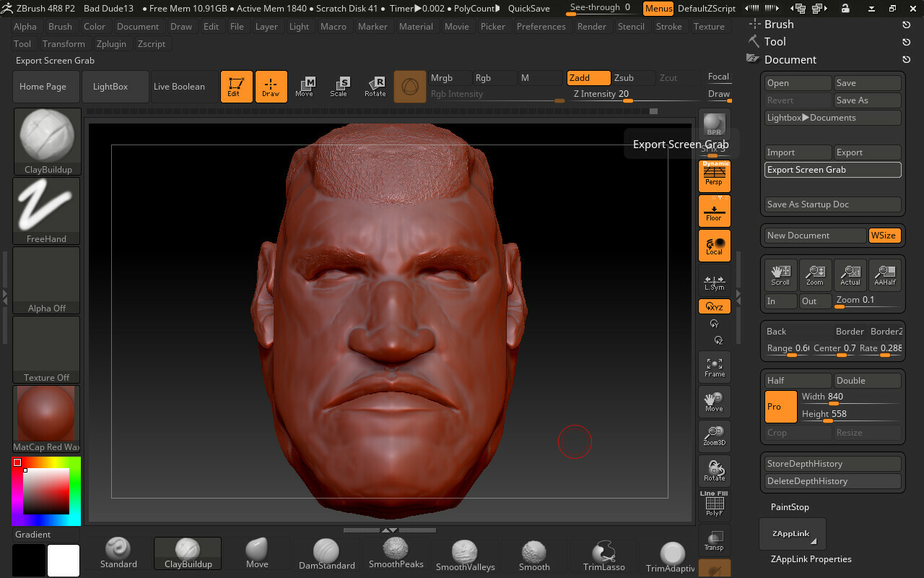Disable Zadd sculpting mode
This screenshot has height=578, width=924.
pos(587,77)
